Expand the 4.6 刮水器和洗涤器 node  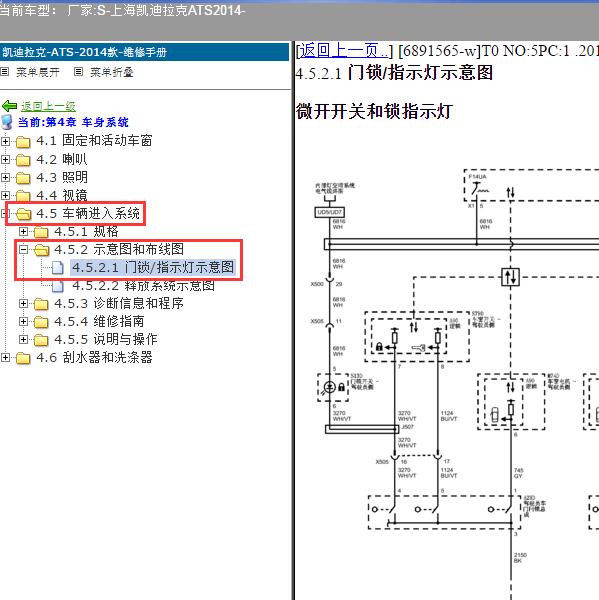pyautogui.click(x=5, y=357)
